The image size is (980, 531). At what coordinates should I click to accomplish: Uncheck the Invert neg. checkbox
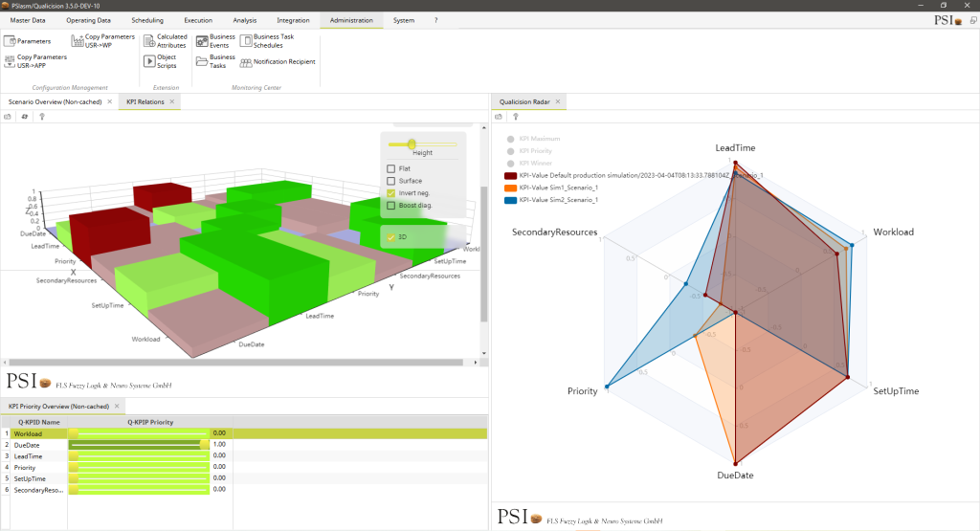[391, 193]
